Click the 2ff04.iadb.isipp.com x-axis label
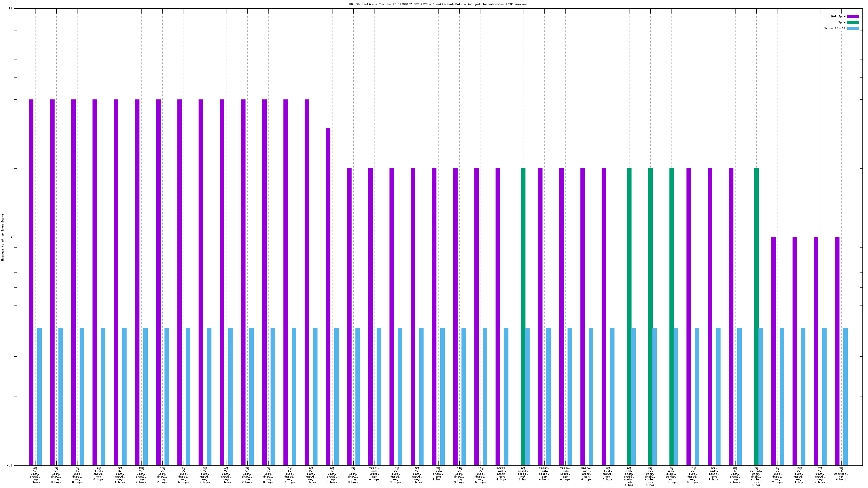The height and width of the screenshot is (488, 868). point(565,474)
